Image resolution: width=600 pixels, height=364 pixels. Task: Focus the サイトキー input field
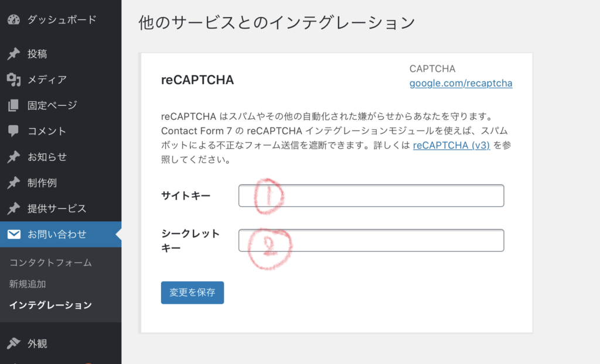371,196
